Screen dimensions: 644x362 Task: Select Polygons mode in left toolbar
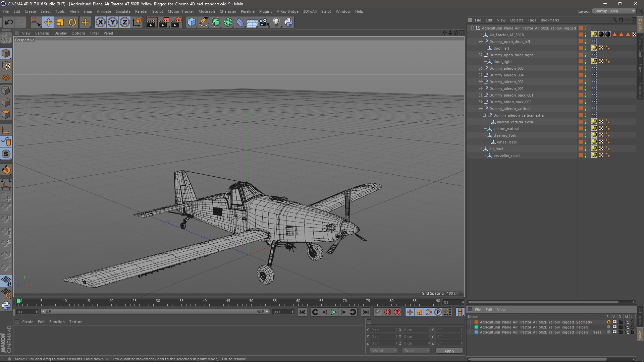point(6,114)
